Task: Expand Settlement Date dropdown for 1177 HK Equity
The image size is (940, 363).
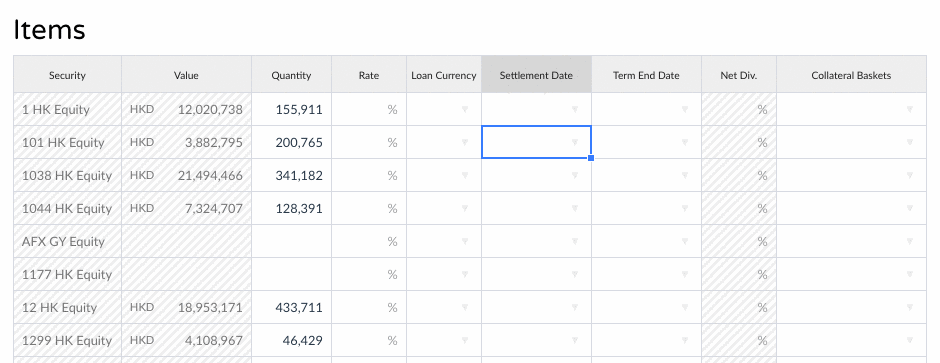Action: (574, 274)
